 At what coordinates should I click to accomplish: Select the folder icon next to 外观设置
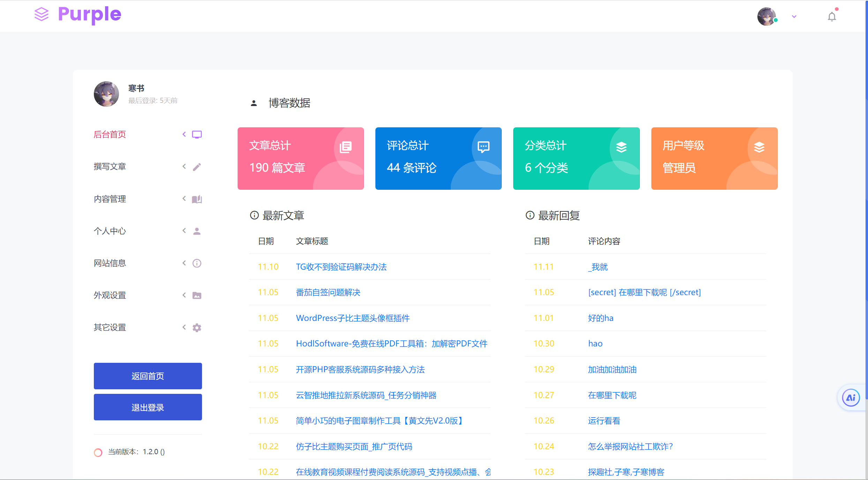pos(197,295)
